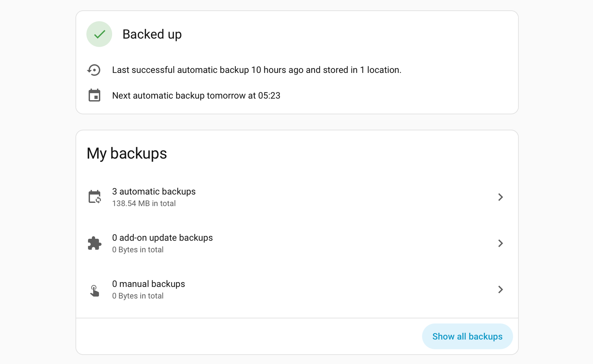593x364 pixels.
Task: Click the manual backups hand gesture icon
Action: pyautogui.click(x=94, y=290)
